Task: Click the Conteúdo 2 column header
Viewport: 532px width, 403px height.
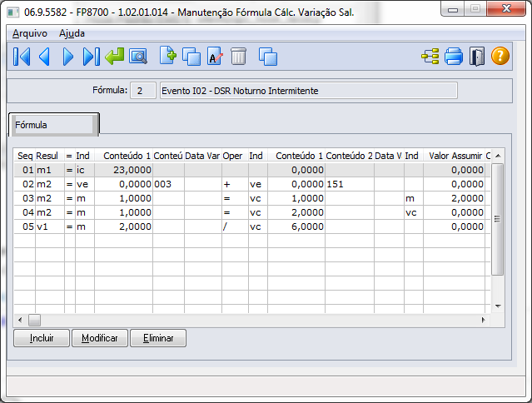Action: 350,156
